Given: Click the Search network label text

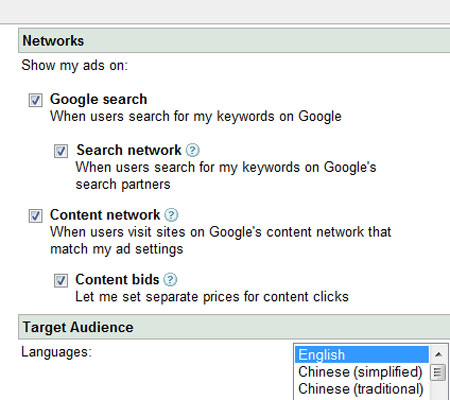Looking at the screenshot, I should (129, 150).
